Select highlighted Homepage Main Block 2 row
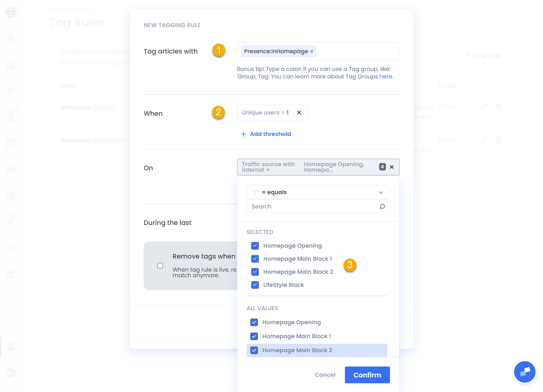This screenshot has height=392, width=543. [317, 350]
